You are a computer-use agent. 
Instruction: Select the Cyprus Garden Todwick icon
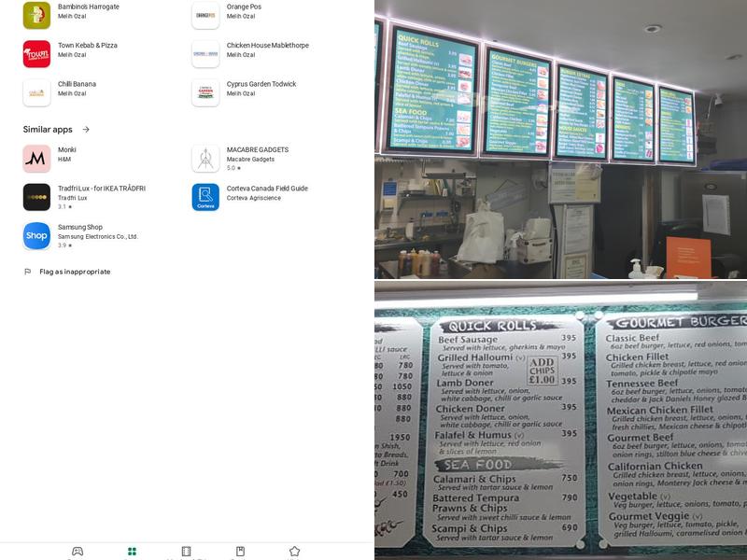click(205, 93)
